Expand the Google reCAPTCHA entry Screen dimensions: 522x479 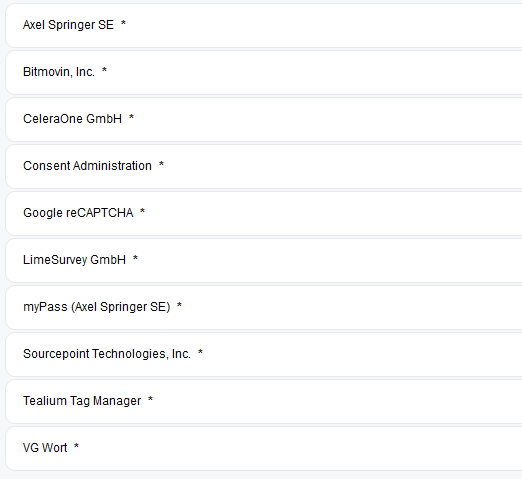[264, 213]
